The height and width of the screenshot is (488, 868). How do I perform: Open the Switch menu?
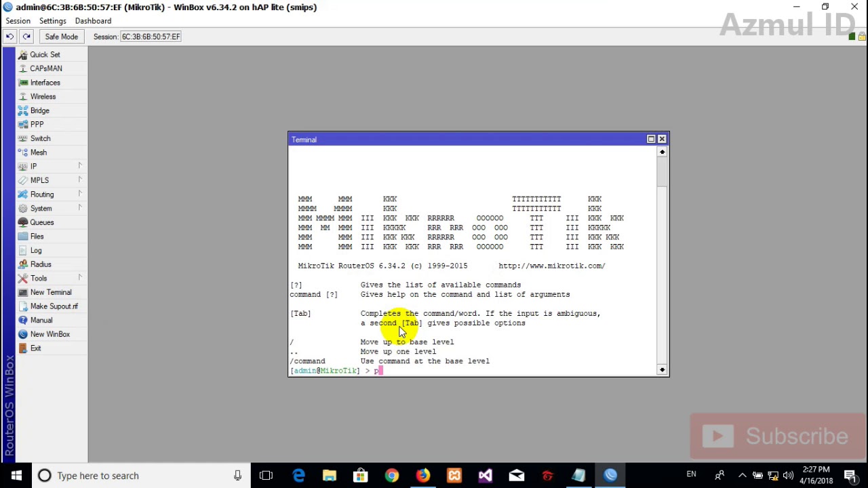(40, 138)
